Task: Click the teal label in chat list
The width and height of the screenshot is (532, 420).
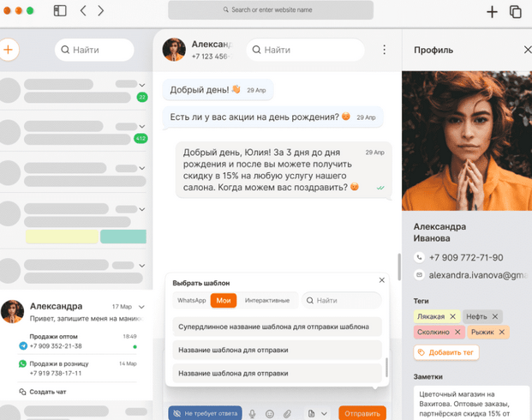Action: [x=123, y=237]
